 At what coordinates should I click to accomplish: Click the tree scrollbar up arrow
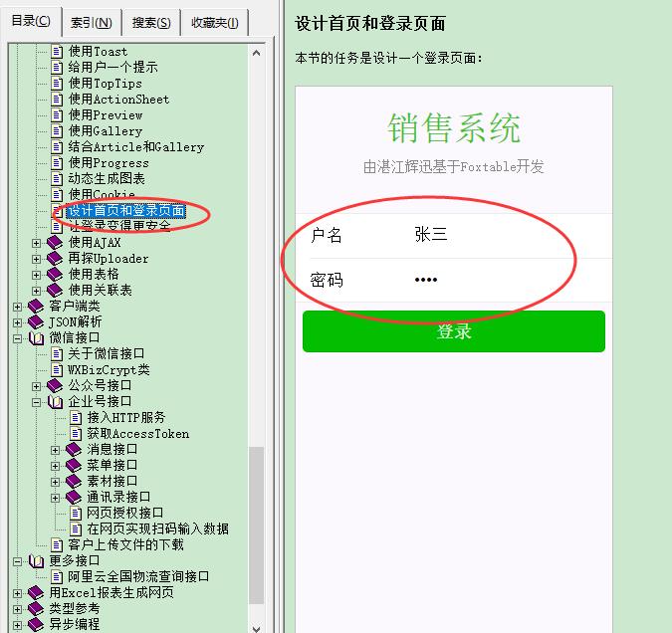[256, 53]
